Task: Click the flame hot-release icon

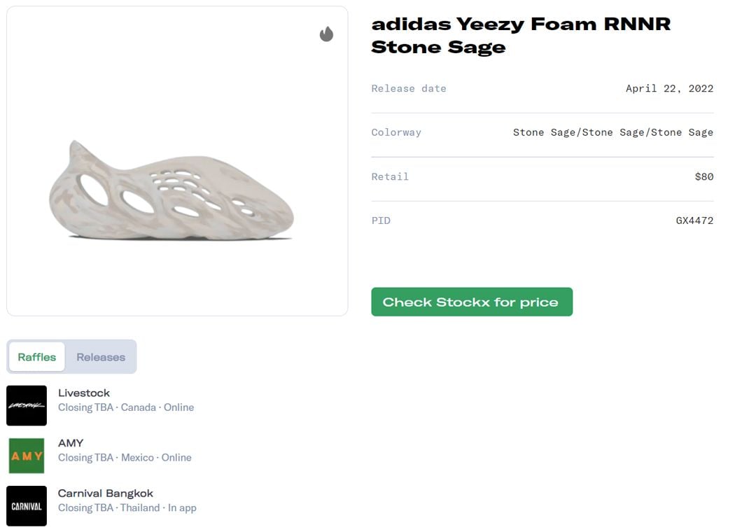Action: tap(326, 34)
